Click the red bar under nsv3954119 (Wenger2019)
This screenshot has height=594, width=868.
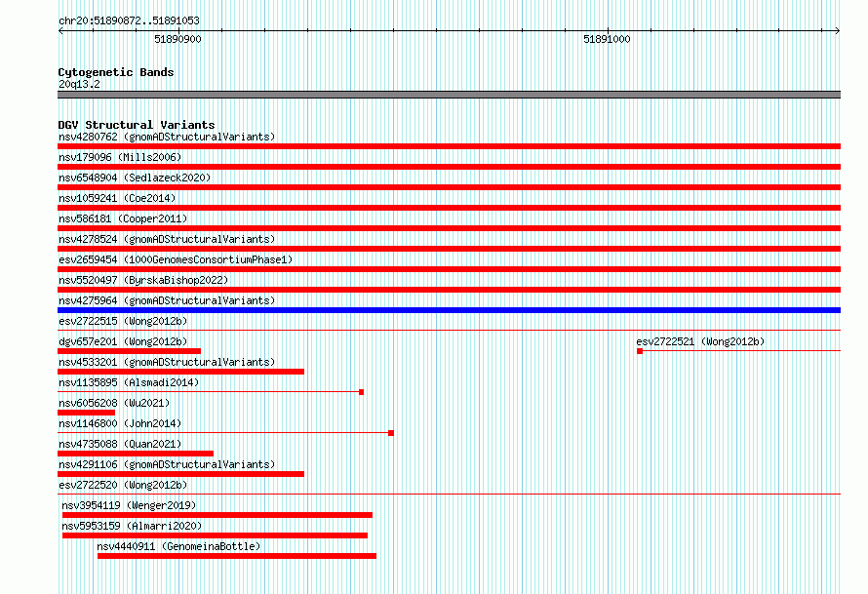point(217,515)
